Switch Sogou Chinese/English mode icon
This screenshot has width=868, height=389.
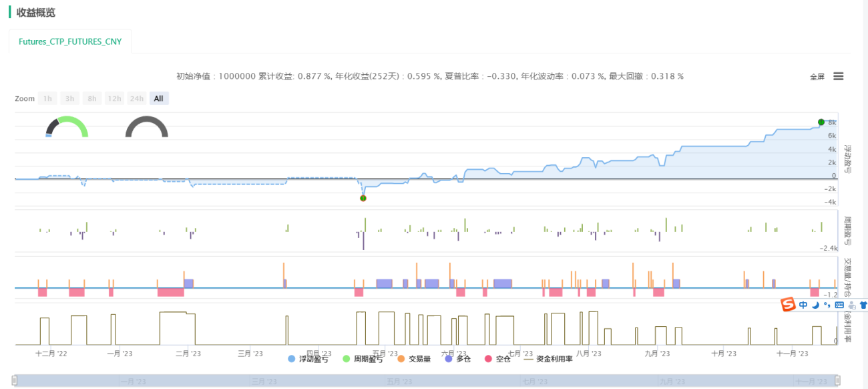[x=803, y=305]
